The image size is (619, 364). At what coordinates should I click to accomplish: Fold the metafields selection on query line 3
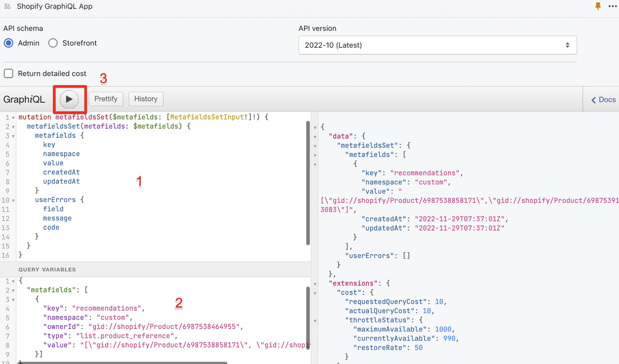(x=13, y=136)
